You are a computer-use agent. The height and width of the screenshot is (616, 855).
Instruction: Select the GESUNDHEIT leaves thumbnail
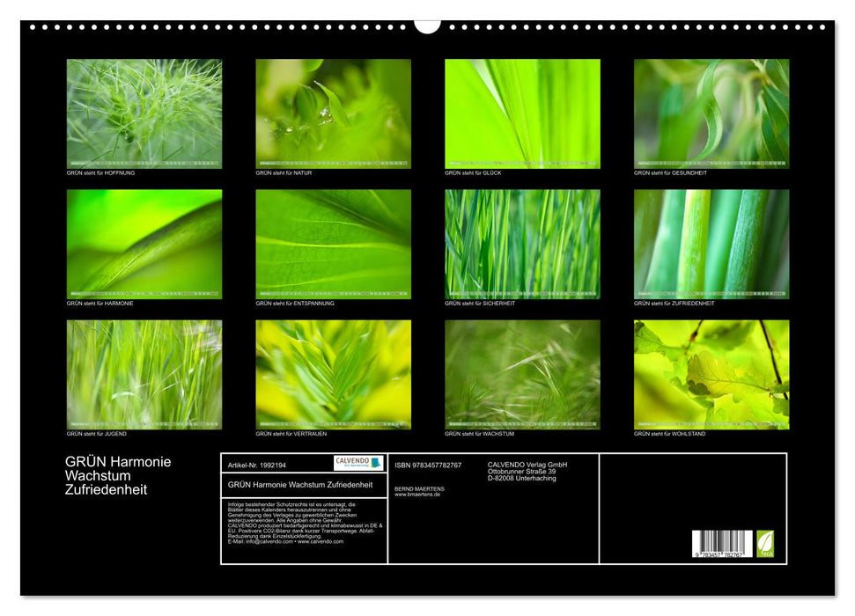click(x=711, y=114)
